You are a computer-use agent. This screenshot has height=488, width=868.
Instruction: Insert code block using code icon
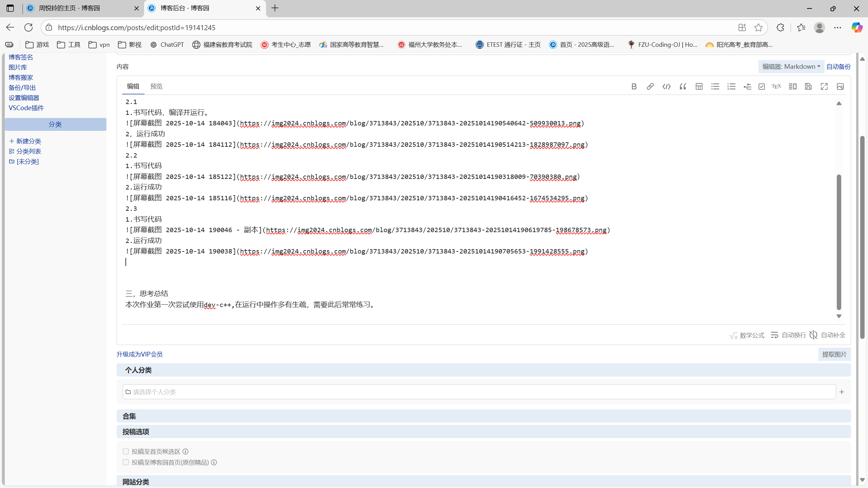coord(666,86)
